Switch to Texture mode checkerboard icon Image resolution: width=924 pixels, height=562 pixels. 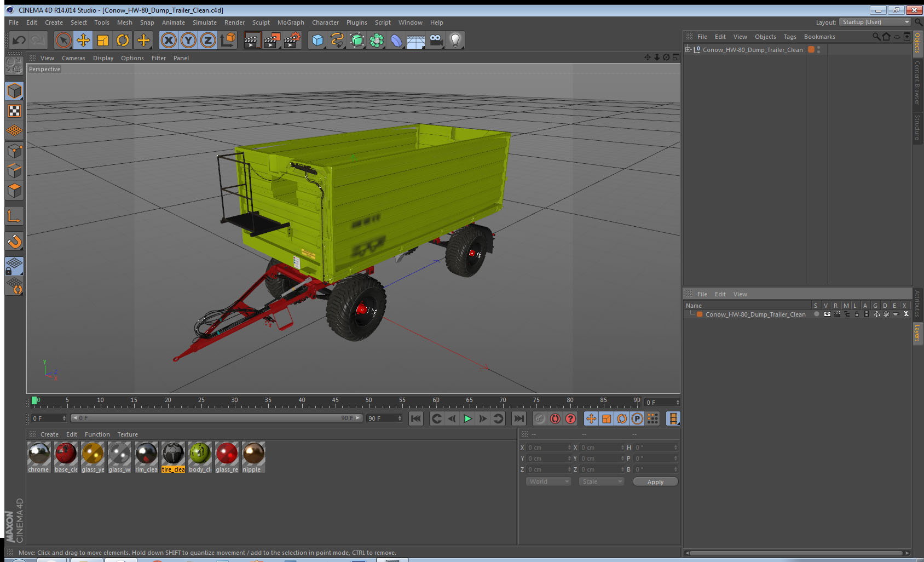pyautogui.click(x=15, y=111)
